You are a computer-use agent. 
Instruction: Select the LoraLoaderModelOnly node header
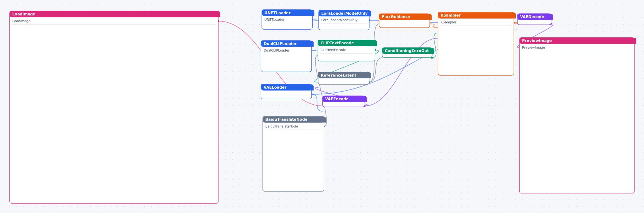(x=345, y=13)
